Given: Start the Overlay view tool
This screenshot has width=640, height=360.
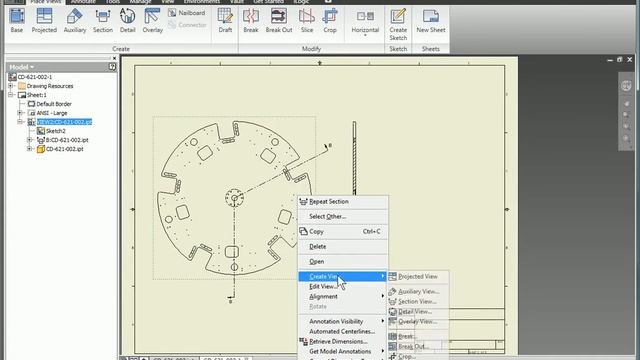Looking at the screenshot, I should [153, 20].
